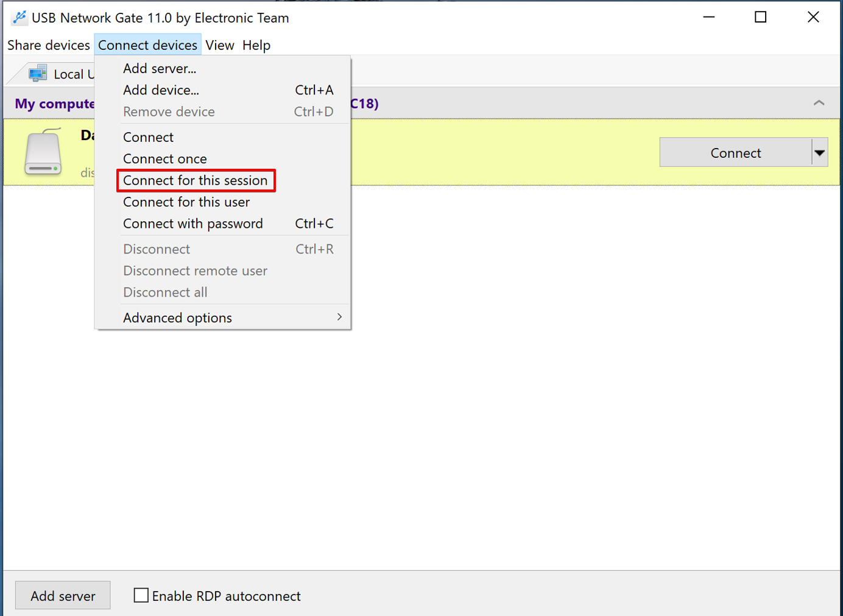Image resolution: width=843 pixels, height=616 pixels.
Task: Open the View menu
Action: [x=220, y=45]
